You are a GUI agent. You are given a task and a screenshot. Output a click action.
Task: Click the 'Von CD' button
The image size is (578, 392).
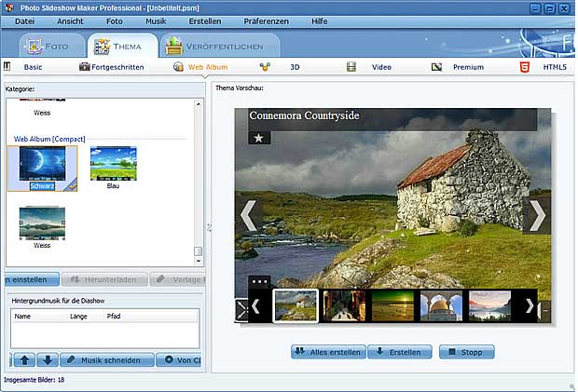[x=179, y=359]
